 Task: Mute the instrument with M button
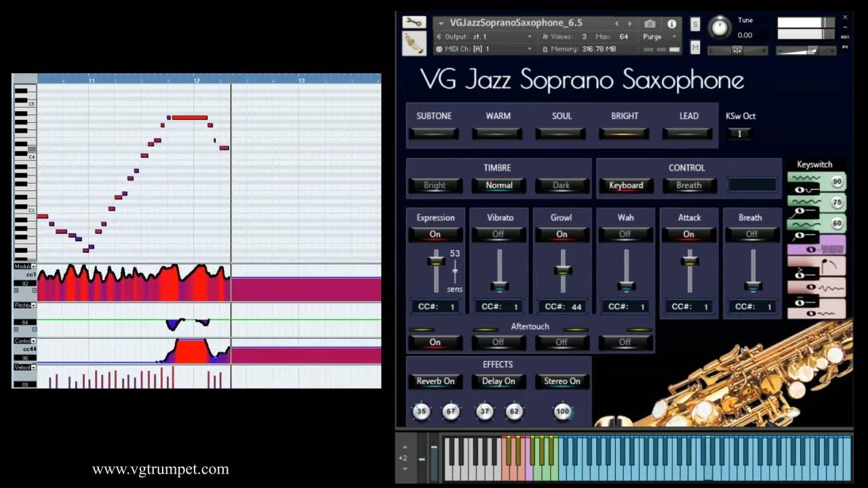[695, 47]
